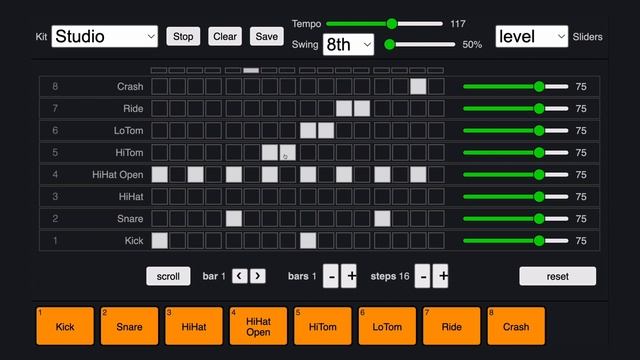Toggle LoTom row step 9
The width and height of the screenshot is (640, 360).
coord(308,131)
